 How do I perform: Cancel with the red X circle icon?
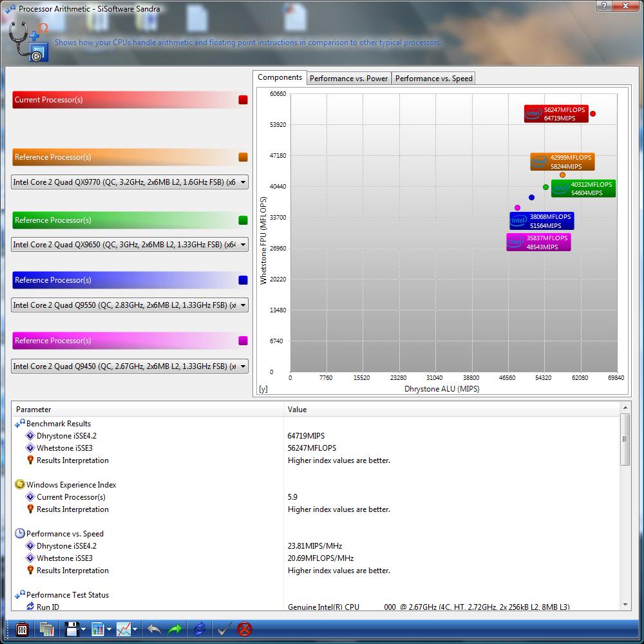tap(245, 629)
